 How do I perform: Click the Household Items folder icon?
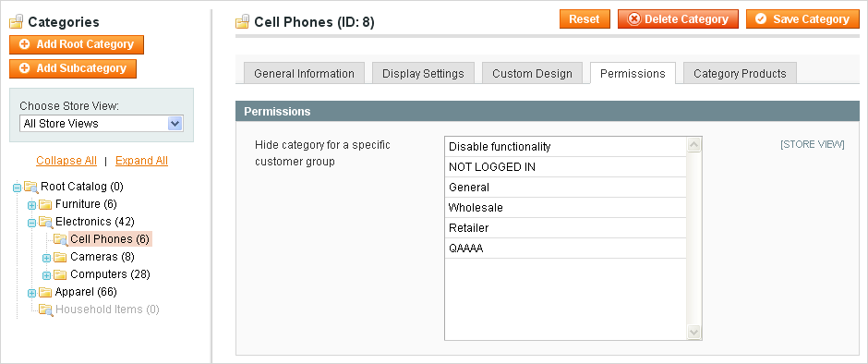(x=45, y=309)
